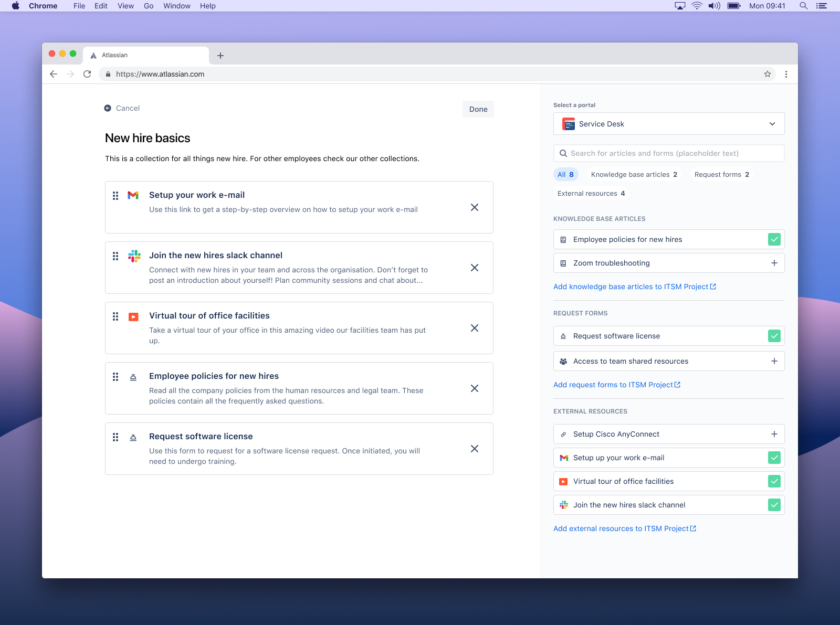Viewport: 840px width, 625px height.
Task: Click the Slack icon on the slack channel card
Action: click(x=134, y=256)
